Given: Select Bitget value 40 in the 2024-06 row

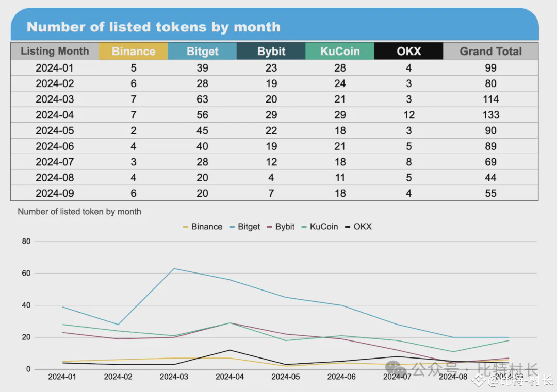Looking at the screenshot, I should (202, 146).
